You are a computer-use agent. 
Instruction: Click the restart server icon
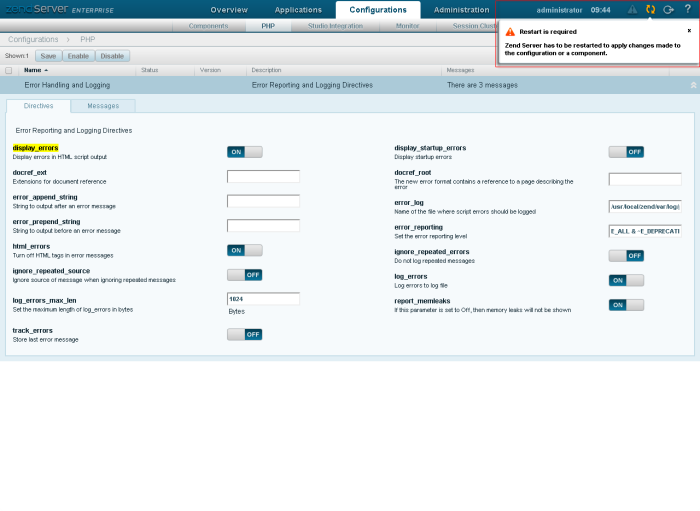[650, 9]
